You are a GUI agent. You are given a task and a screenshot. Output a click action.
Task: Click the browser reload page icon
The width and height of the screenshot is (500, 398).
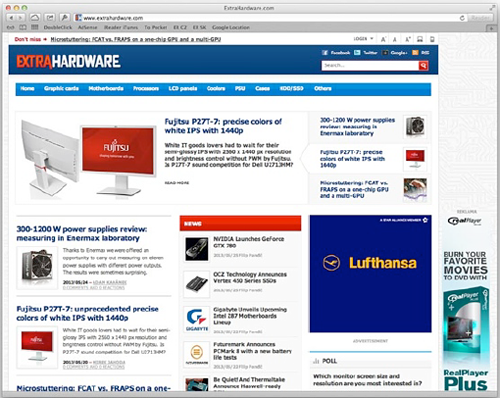click(x=462, y=18)
